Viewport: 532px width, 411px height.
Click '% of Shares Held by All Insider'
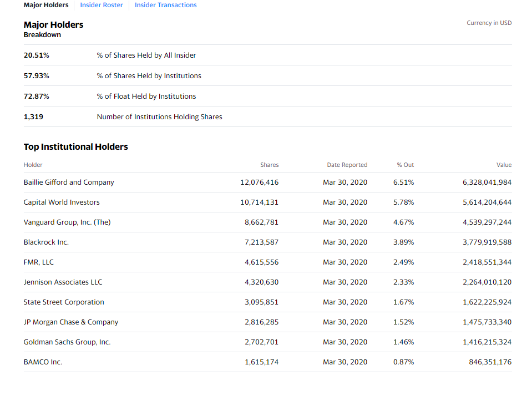tap(146, 55)
